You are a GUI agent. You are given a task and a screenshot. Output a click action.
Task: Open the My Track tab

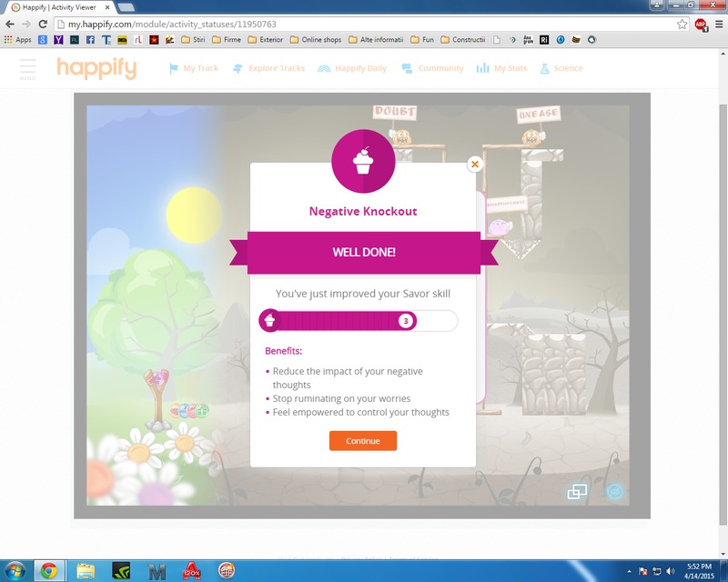(x=194, y=68)
